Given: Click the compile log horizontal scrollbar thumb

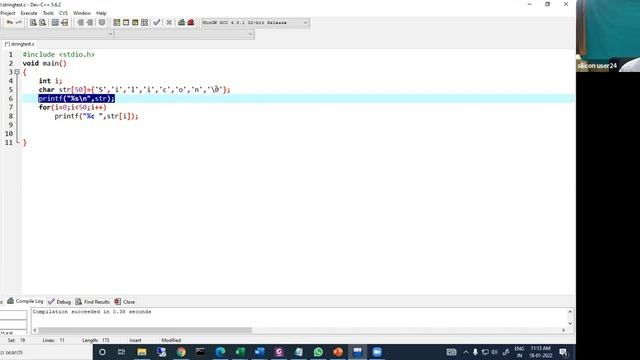Looking at the screenshot, I should pyautogui.click(x=145, y=330).
